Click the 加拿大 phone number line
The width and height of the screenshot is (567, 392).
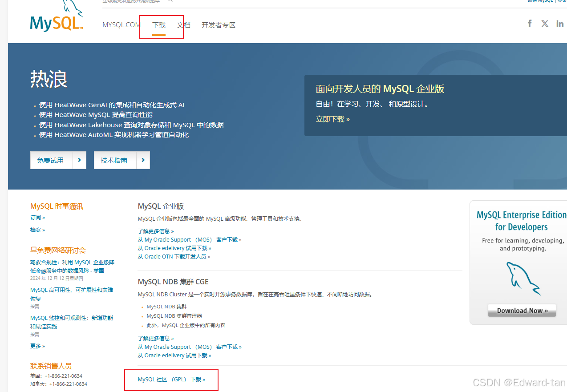59,384
